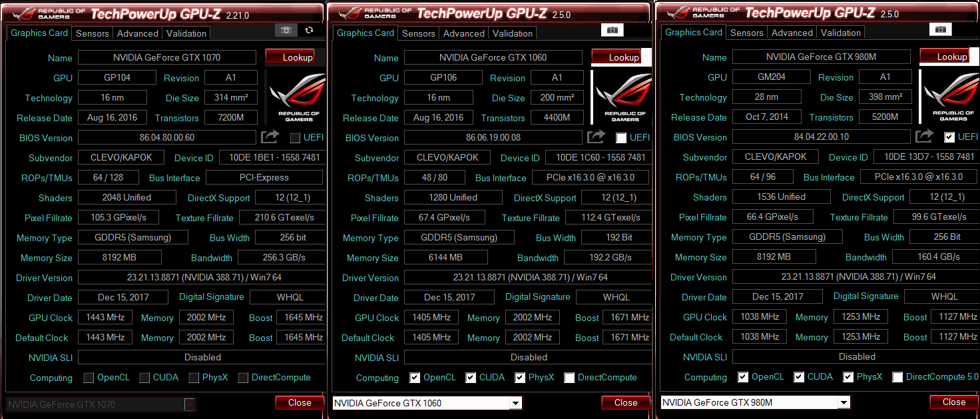Click GPU field showing GP104
The height and width of the screenshot is (419, 980).
click(x=117, y=77)
